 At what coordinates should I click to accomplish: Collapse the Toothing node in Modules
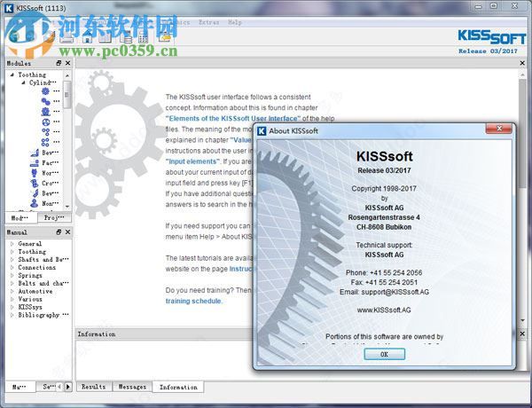[12, 75]
